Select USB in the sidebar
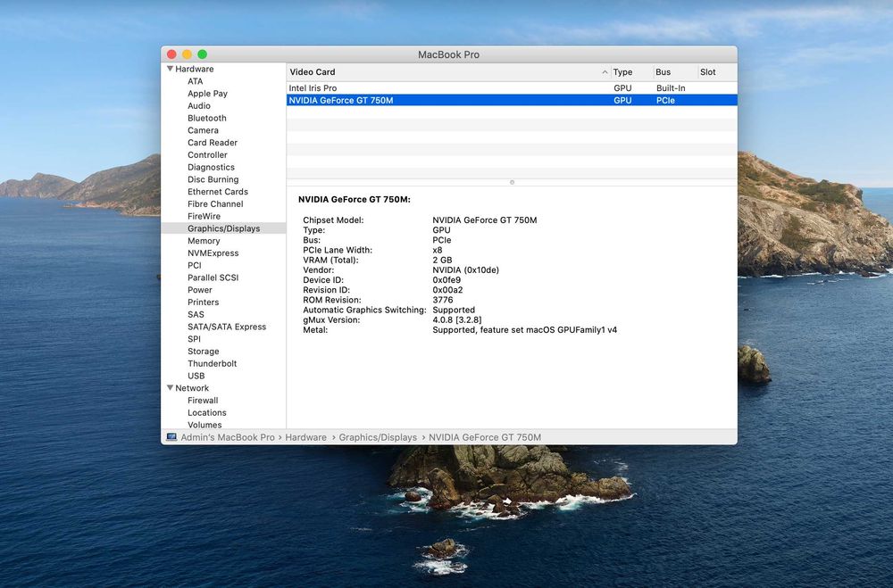 (196, 376)
